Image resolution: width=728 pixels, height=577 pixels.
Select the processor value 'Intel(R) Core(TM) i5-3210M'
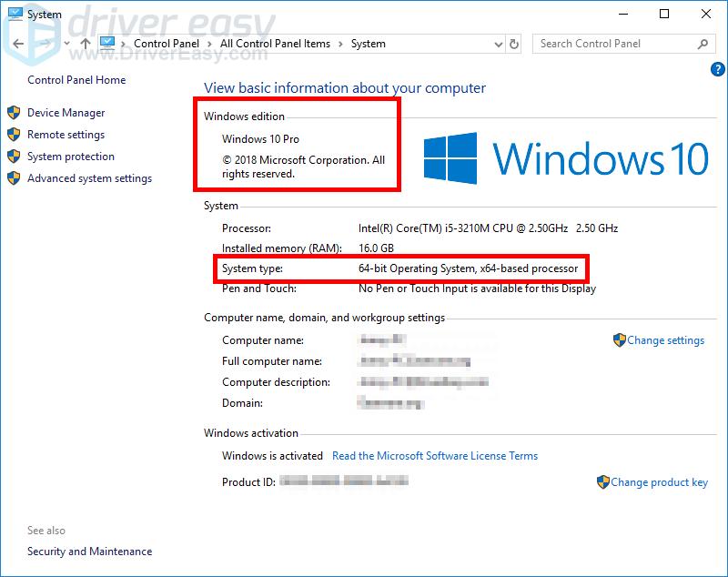(x=423, y=228)
